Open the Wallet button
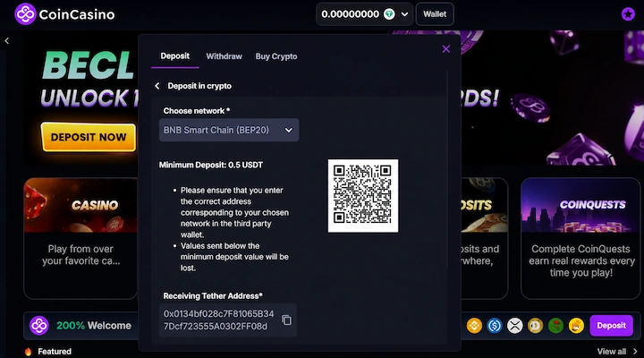The image size is (644, 358). point(435,14)
